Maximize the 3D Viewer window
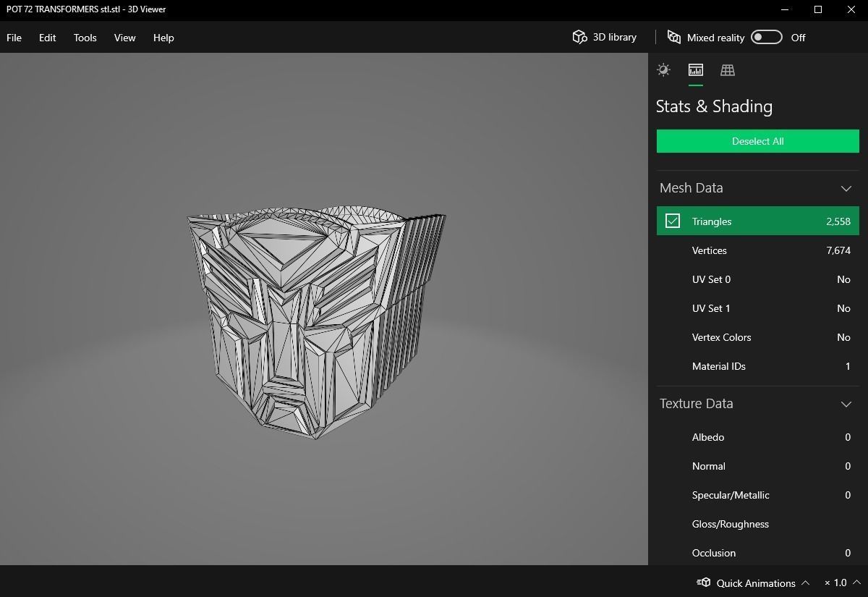 point(818,9)
